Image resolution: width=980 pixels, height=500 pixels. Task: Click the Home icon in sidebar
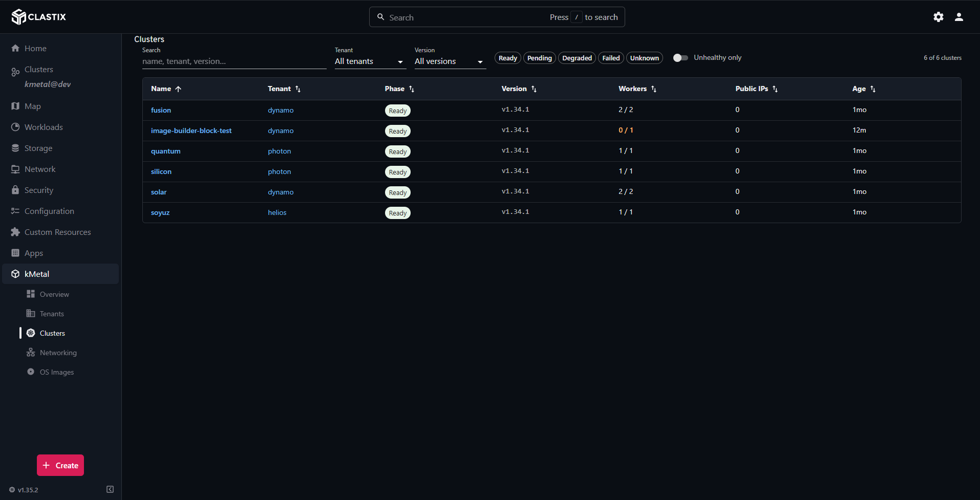click(15, 48)
